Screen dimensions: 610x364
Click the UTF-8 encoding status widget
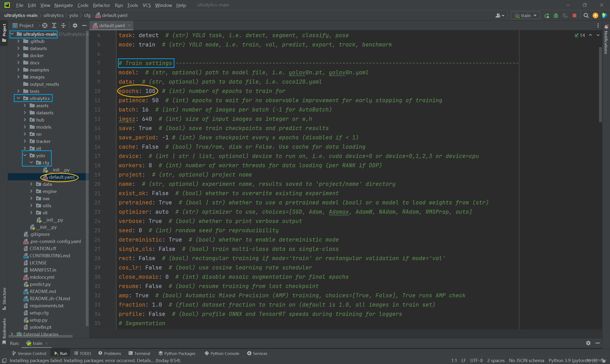(x=476, y=360)
